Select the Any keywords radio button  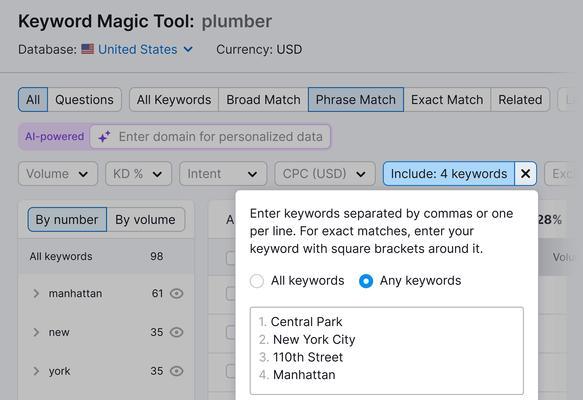point(366,281)
